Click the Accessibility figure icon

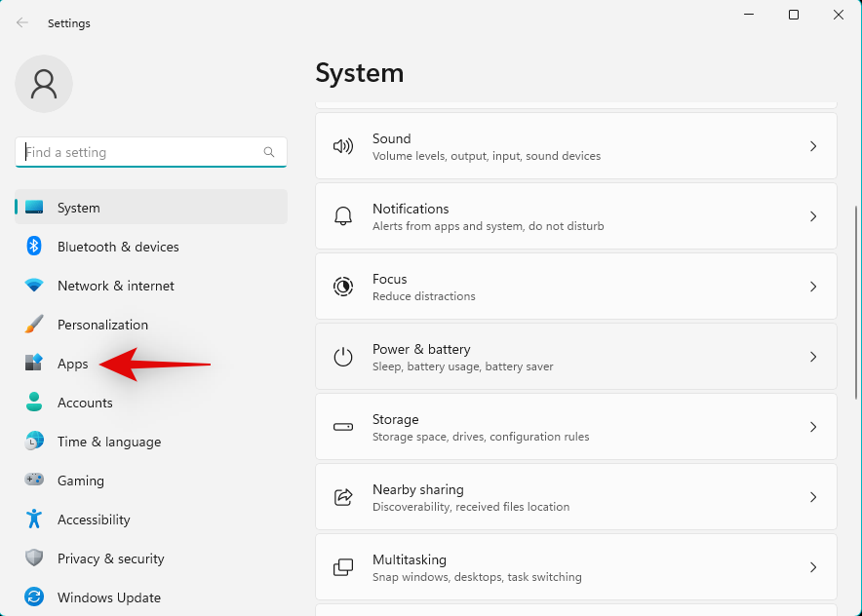click(34, 520)
